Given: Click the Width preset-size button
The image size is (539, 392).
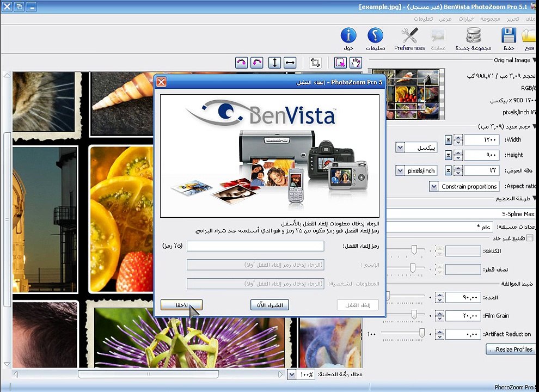Looking at the screenshot, I should (x=448, y=140).
